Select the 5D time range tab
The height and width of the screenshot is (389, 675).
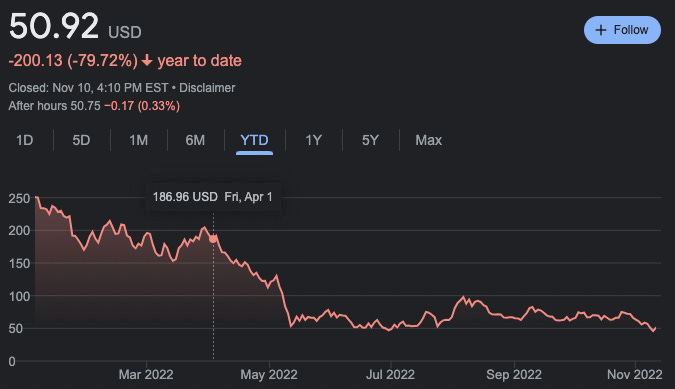81,140
